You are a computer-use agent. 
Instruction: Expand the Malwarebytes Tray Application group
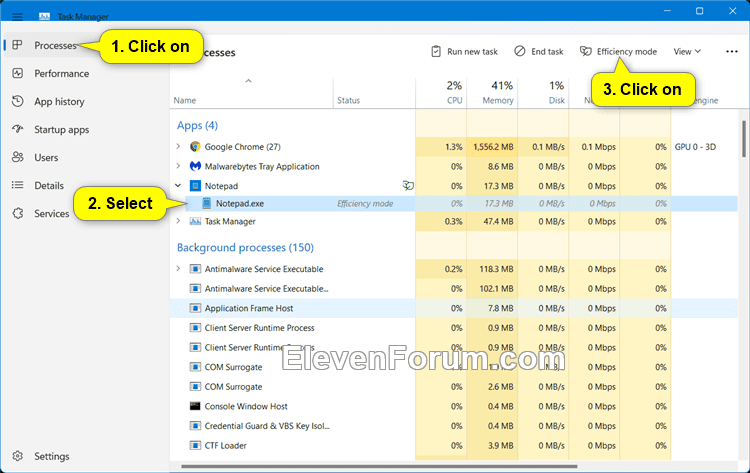[x=178, y=166]
